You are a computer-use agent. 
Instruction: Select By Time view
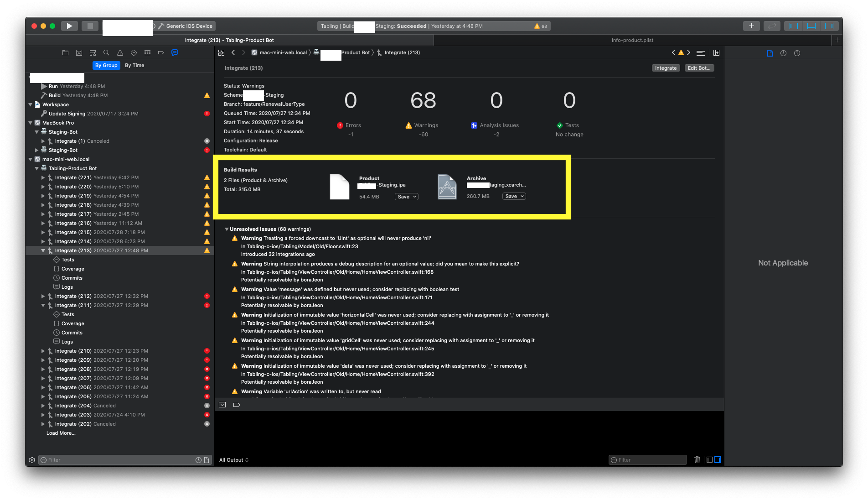[134, 66]
